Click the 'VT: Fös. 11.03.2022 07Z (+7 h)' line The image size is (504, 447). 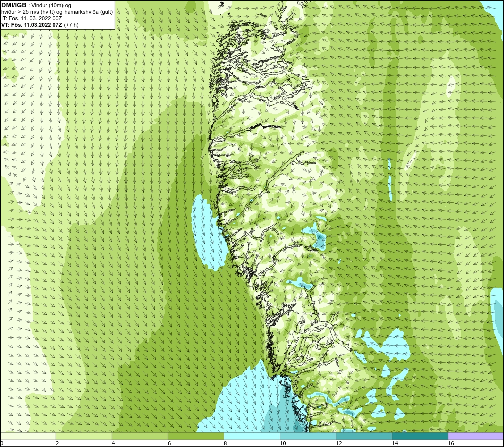pos(39,25)
